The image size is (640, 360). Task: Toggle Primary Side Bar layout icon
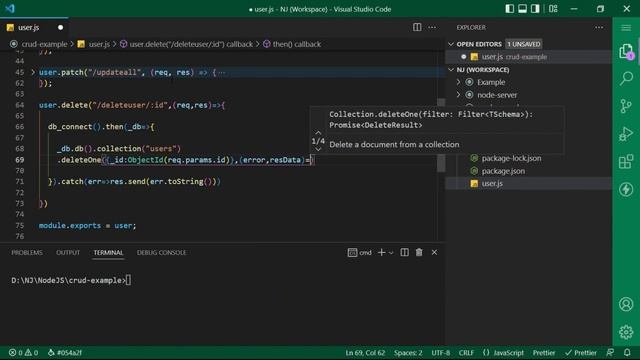tap(509, 9)
